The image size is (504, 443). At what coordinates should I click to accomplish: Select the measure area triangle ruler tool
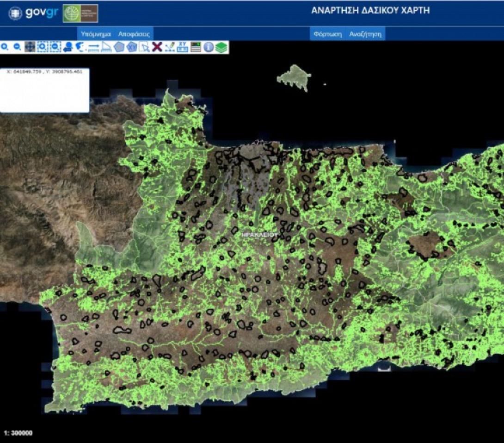106,47
